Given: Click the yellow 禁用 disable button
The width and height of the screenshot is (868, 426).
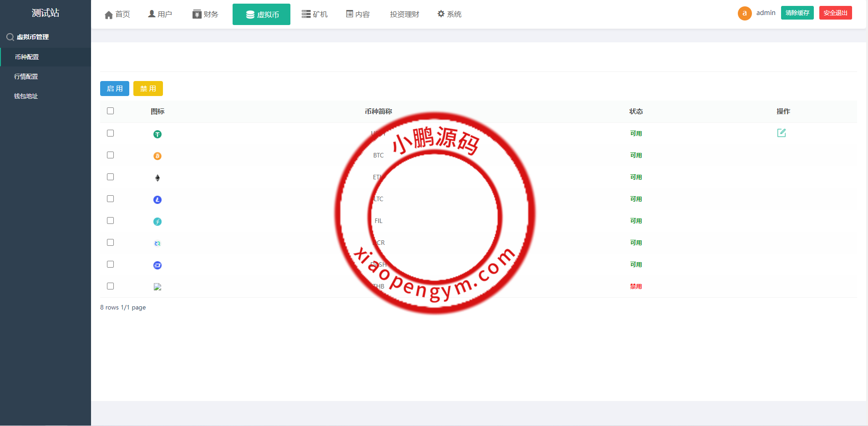Looking at the screenshot, I should (x=148, y=89).
